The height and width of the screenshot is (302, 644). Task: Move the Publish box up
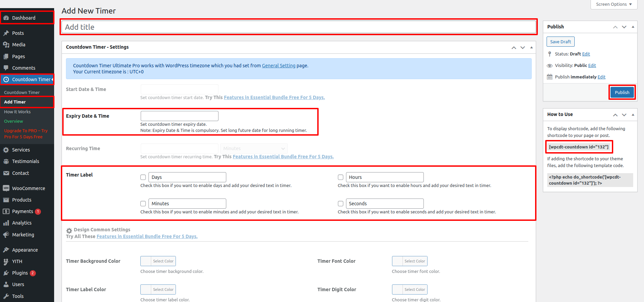point(615,27)
